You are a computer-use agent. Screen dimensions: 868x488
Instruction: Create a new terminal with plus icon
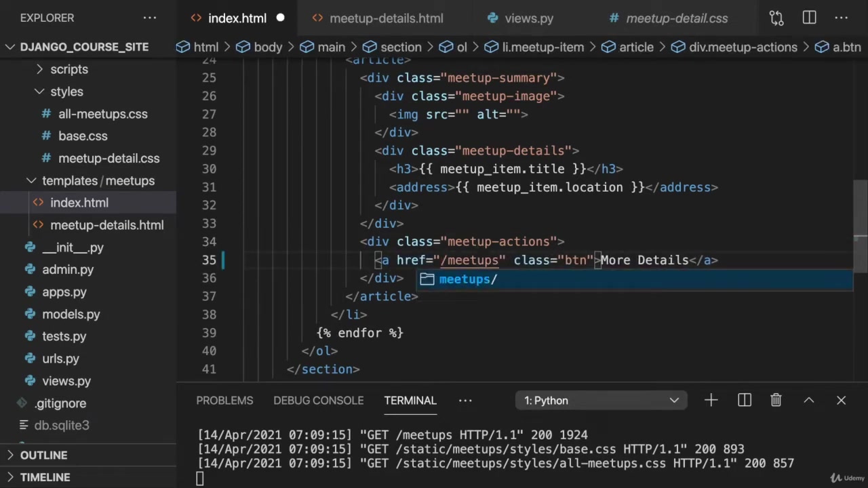[711, 401]
